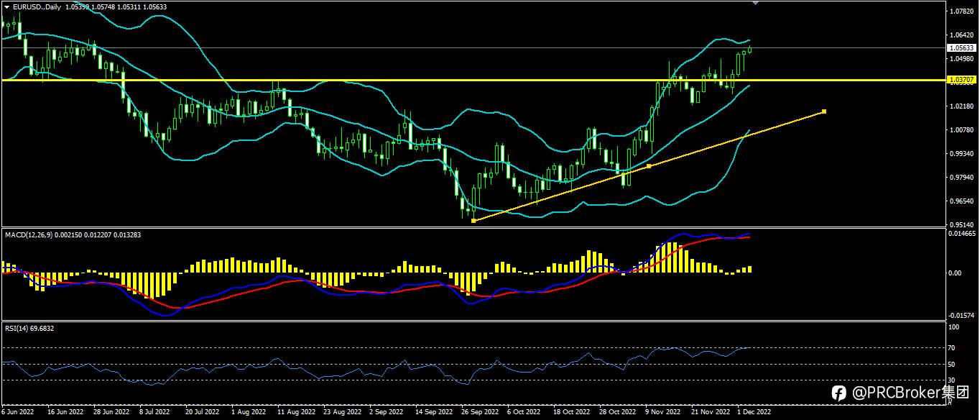The width and height of the screenshot is (980, 420).
Task: Click the 2 Sep 2022 date label
Action: [x=387, y=413]
